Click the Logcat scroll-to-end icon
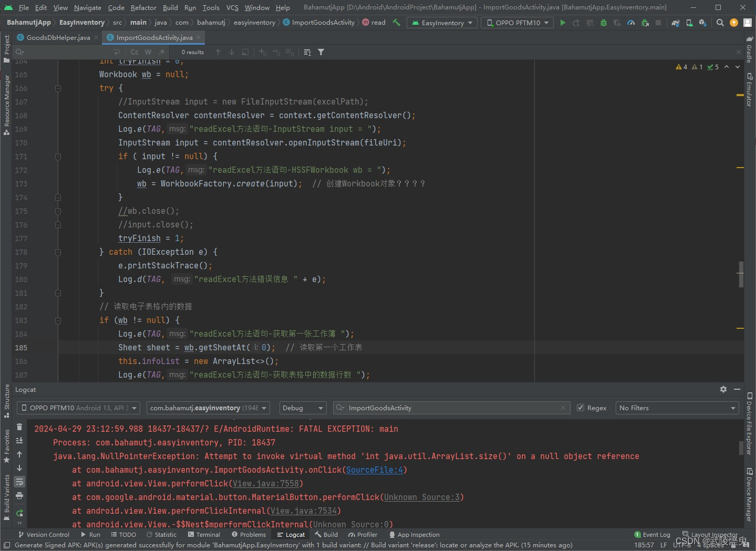Screen dimensions: 756x551 19,441
